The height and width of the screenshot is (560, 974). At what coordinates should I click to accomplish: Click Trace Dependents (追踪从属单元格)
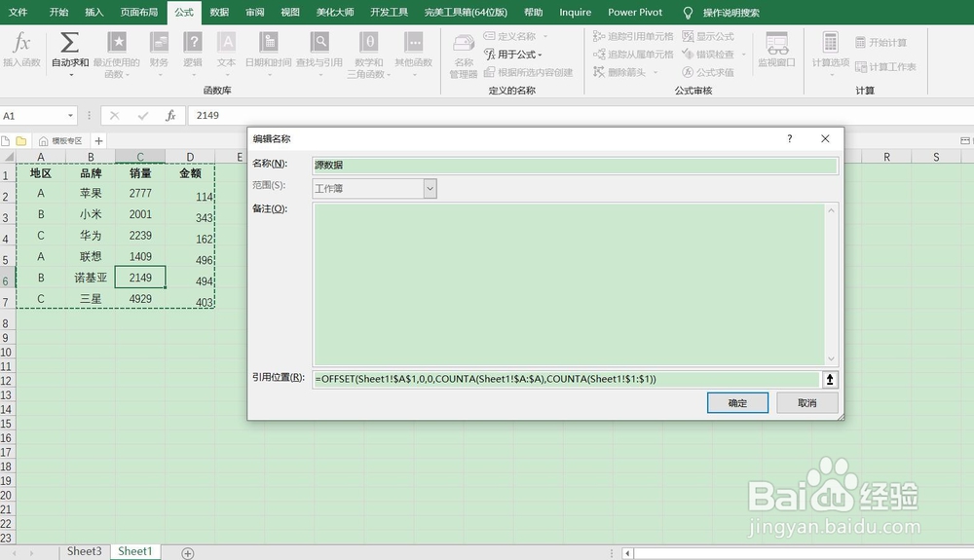(633, 55)
